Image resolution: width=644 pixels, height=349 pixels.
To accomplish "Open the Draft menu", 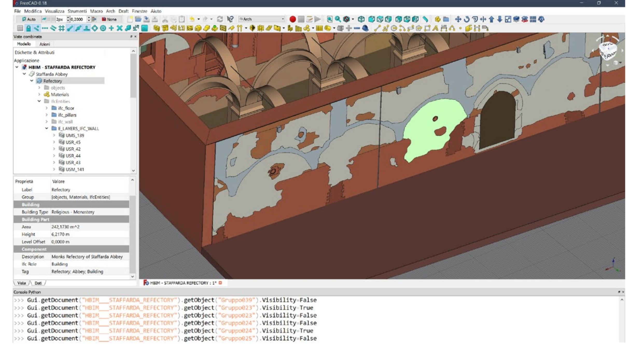I will click(x=123, y=11).
